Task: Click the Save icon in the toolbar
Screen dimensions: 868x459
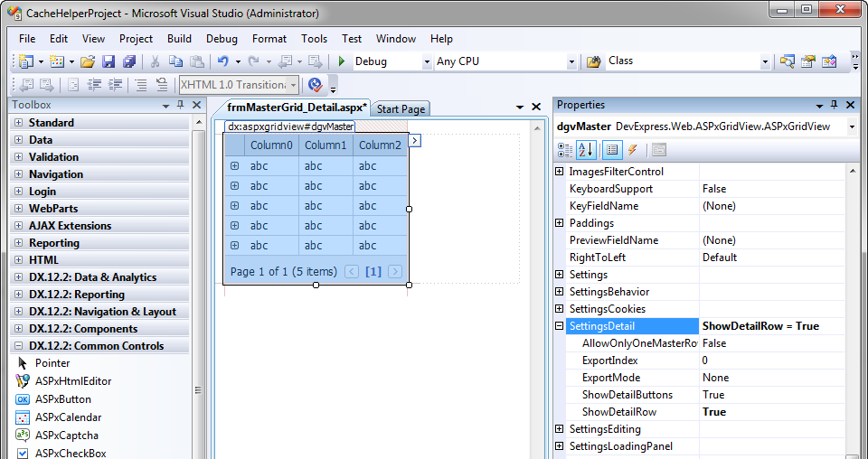Action: click(x=108, y=61)
